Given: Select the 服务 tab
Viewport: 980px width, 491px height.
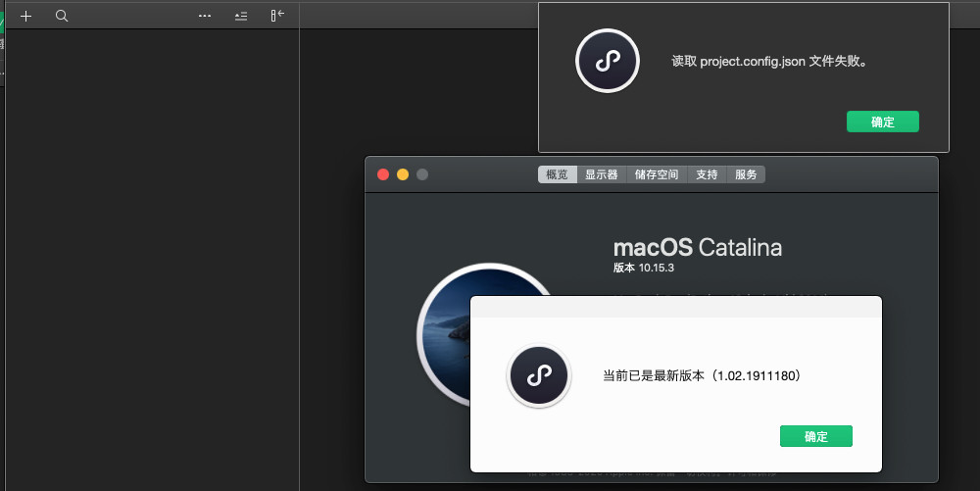Looking at the screenshot, I should click(746, 174).
